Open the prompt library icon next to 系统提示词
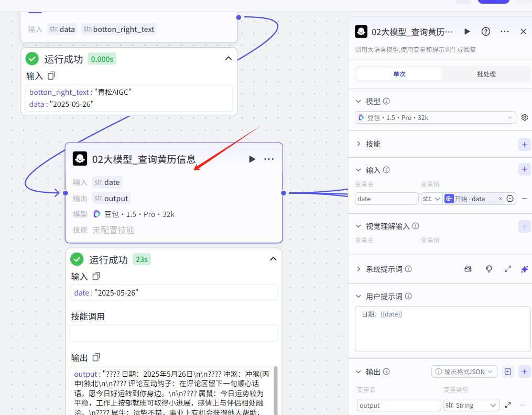This screenshot has width=532, height=415. (468, 269)
